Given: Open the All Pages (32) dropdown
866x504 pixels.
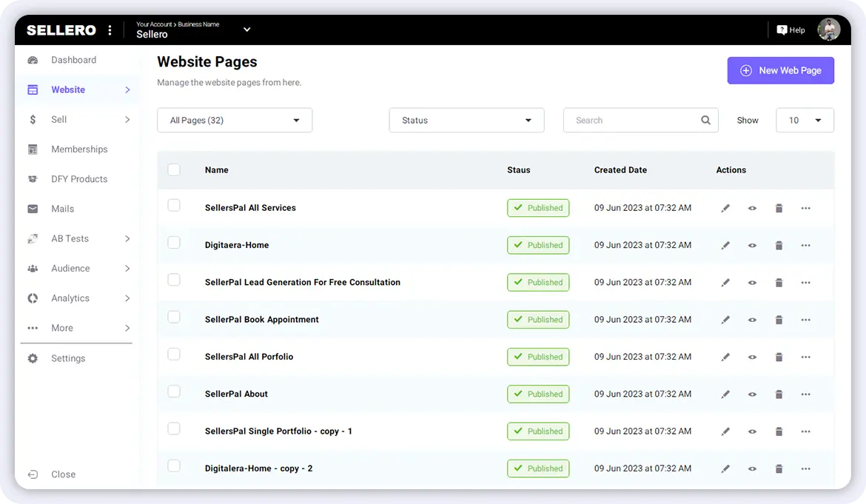Looking at the screenshot, I should [x=235, y=120].
